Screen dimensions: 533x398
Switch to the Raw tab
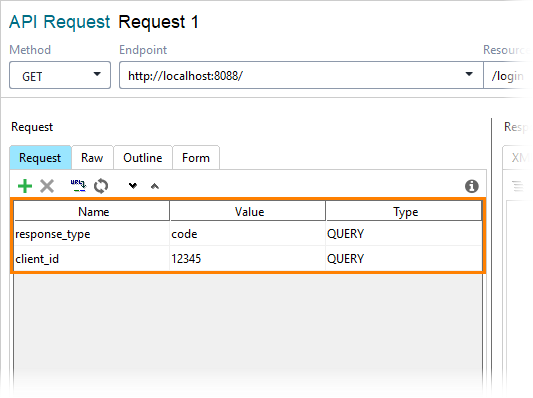point(92,158)
